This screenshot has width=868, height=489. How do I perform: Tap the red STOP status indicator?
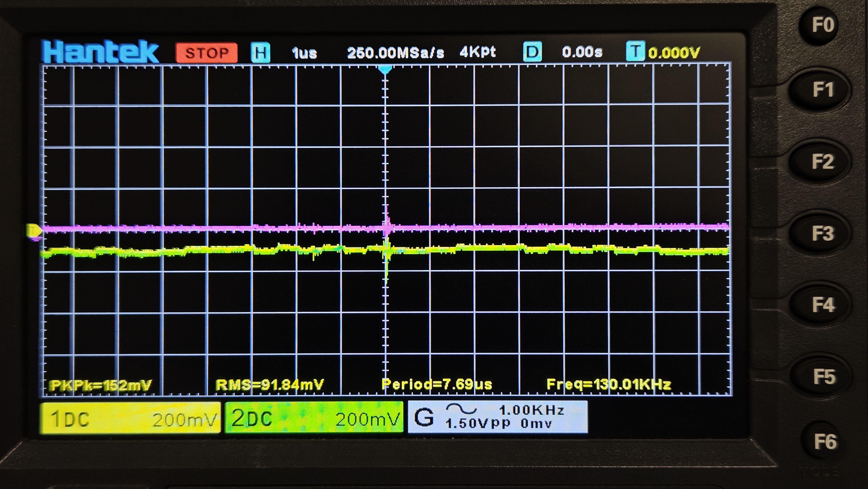pyautogui.click(x=207, y=53)
